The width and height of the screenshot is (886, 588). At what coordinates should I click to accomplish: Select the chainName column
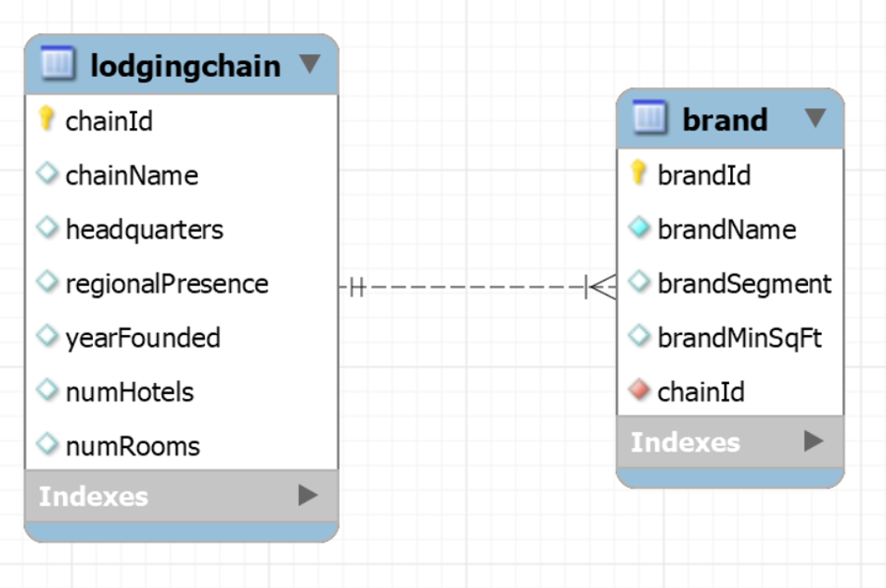182,175
